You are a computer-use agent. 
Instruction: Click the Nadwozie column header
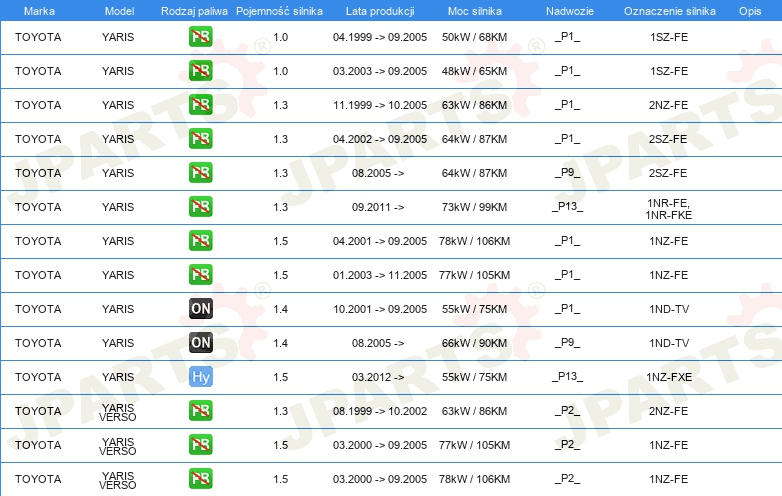pos(570,11)
